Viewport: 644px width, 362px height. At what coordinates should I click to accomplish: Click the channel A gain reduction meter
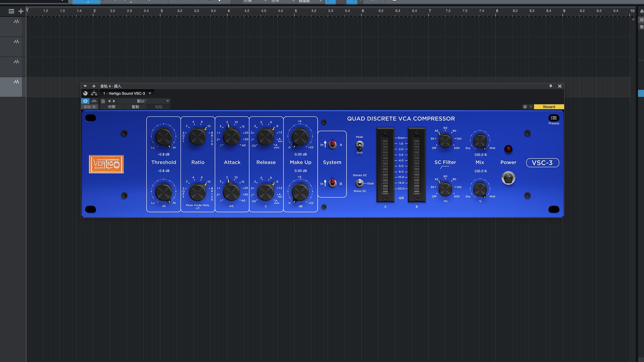pos(385,165)
